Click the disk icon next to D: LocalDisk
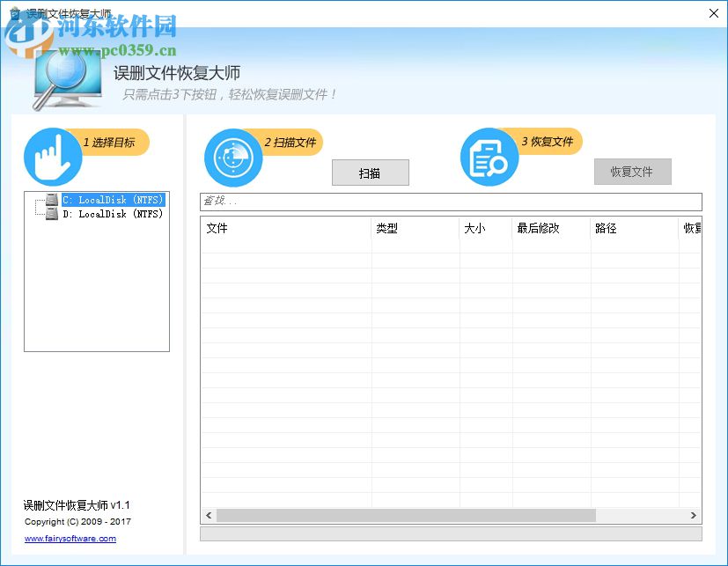 [50, 214]
